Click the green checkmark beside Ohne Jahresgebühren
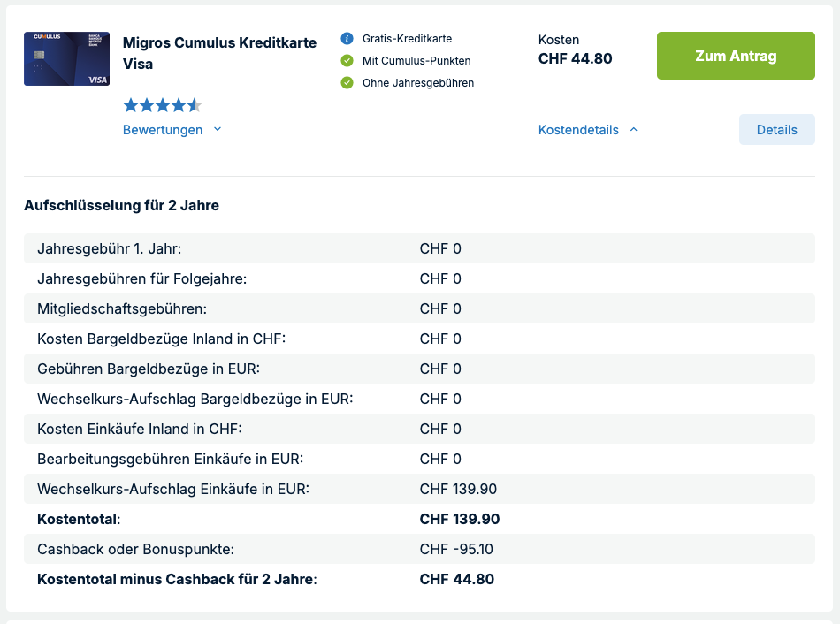This screenshot has width=840, height=624. pyautogui.click(x=347, y=83)
